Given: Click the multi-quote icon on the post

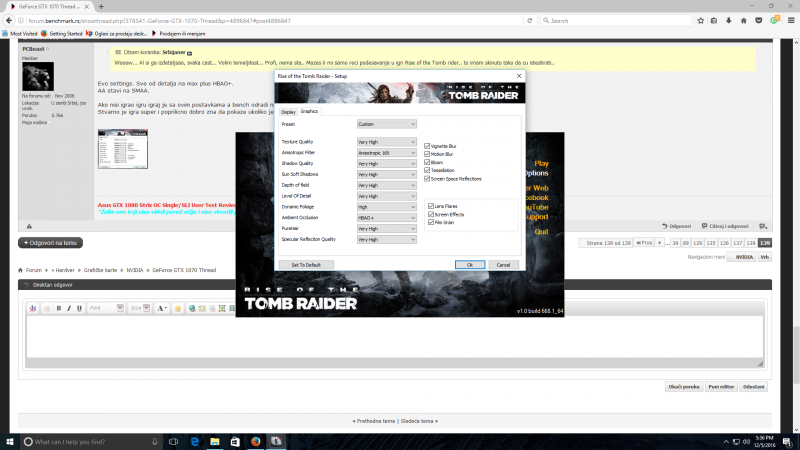Looking at the screenshot, I should (763, 226).
